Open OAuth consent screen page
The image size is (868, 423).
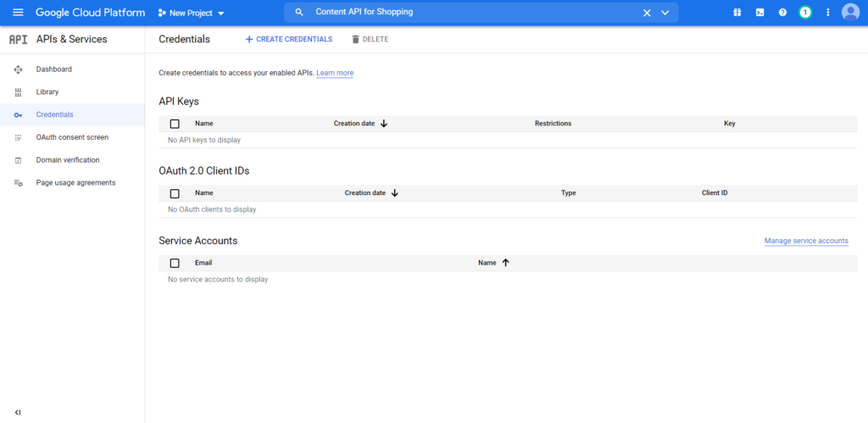pos(73,137)
